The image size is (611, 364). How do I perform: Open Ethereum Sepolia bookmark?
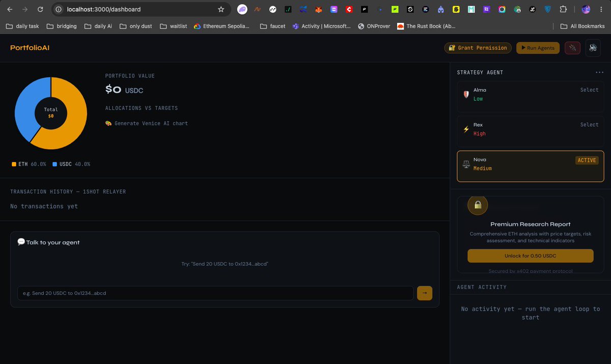coord(221,26)
